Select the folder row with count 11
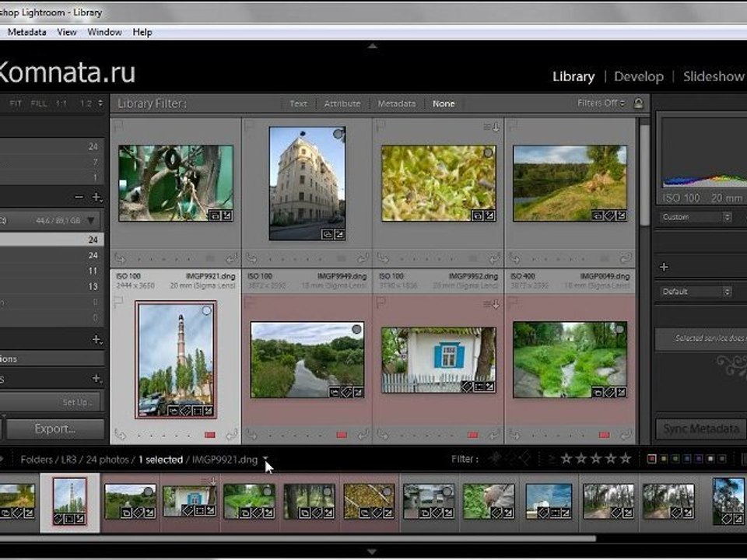The width and height of the screenshot is (747, 560). click(52, 271)
